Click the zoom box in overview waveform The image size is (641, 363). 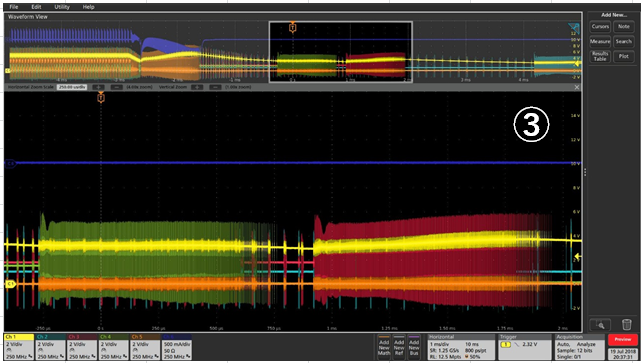pyautogui.click(x=340, y=52)
